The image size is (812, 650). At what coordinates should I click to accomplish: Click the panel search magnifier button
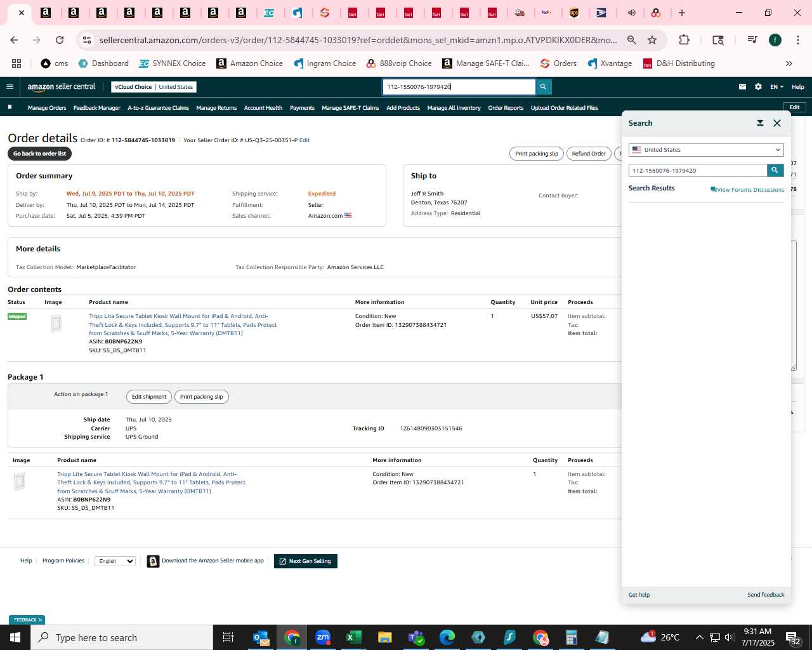tap(775, 170)
